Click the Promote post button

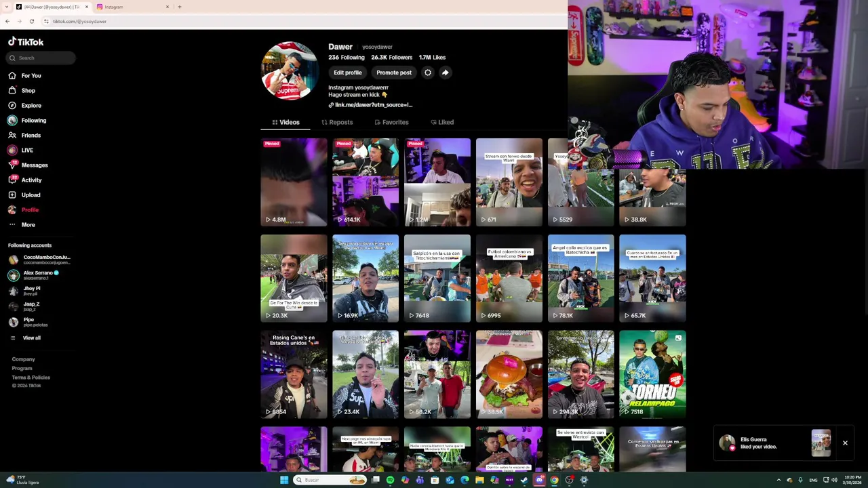394,73
